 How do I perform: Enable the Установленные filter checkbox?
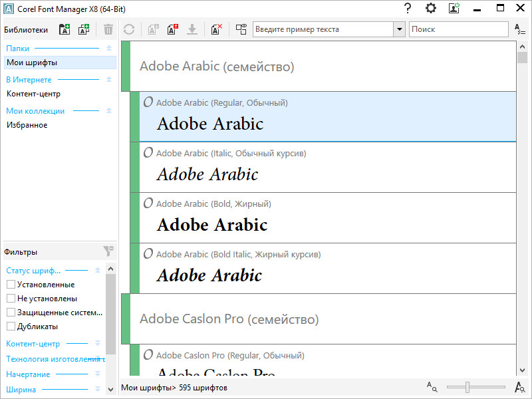[x=11, y=285]
